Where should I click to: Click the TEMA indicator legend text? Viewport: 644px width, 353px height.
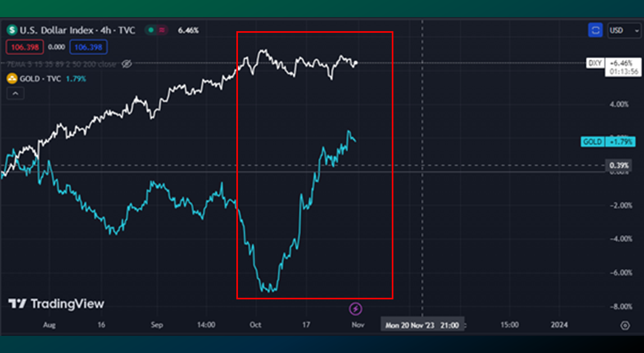pyautogui.click(x=61, y=64)
